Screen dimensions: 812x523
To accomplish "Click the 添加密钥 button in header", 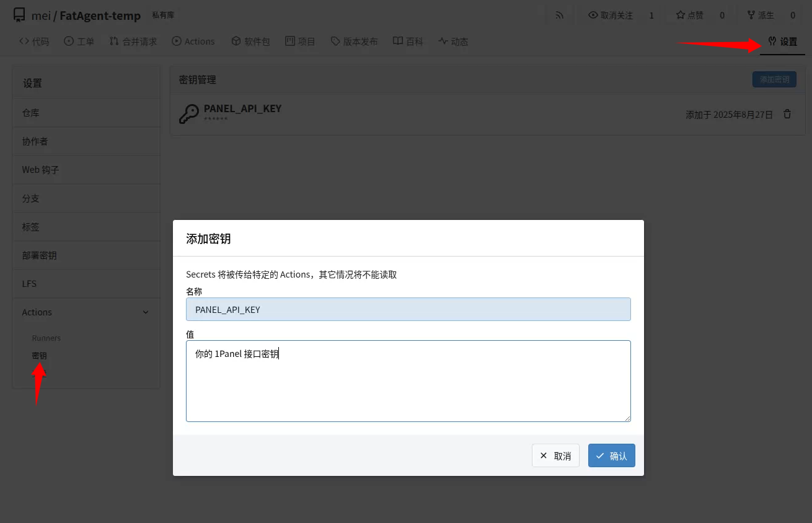I will click(x=774, y=79).
